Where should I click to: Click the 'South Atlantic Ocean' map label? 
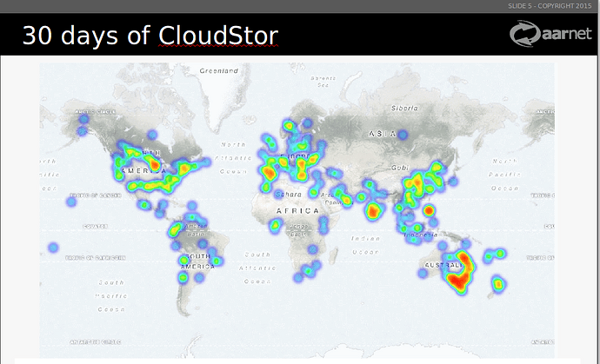[x=257, y=268]
